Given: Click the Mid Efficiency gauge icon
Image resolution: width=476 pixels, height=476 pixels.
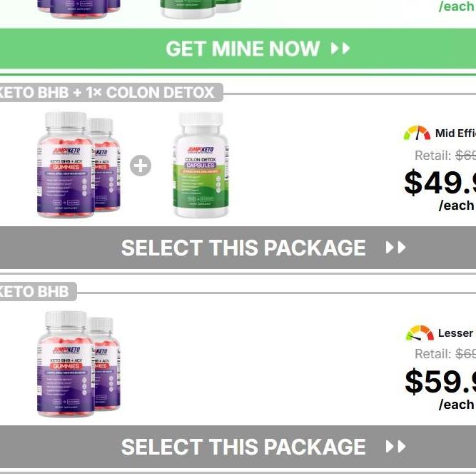Looking at the screenshot, I should (x=417, y=133).
